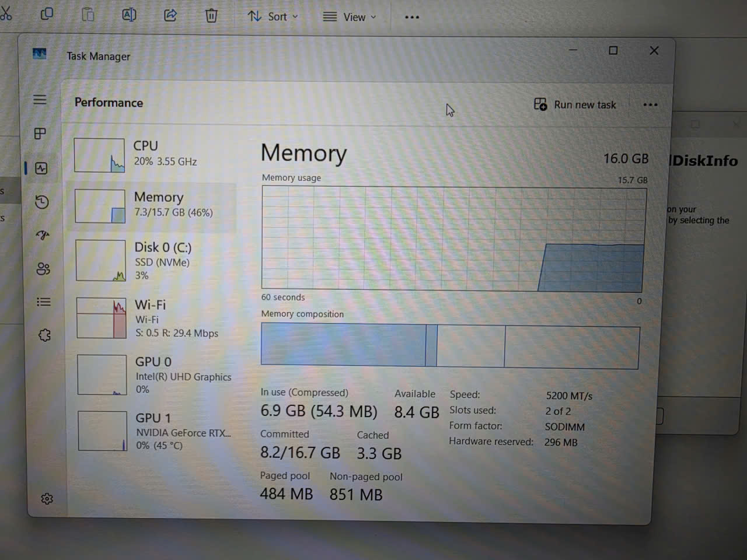Select Disk 0 (C:) performance item
This screenshot has height=560, width=747.
point(156,260)
